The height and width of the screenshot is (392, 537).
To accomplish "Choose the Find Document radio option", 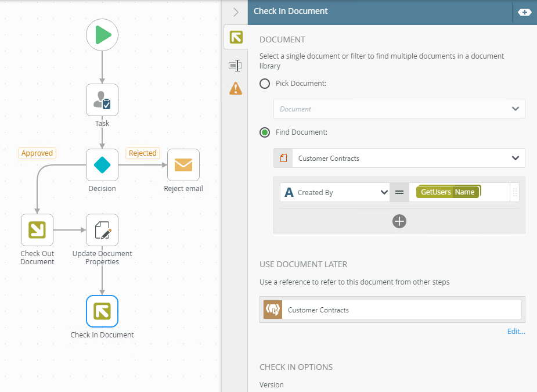I will click(x=265, y=132).
